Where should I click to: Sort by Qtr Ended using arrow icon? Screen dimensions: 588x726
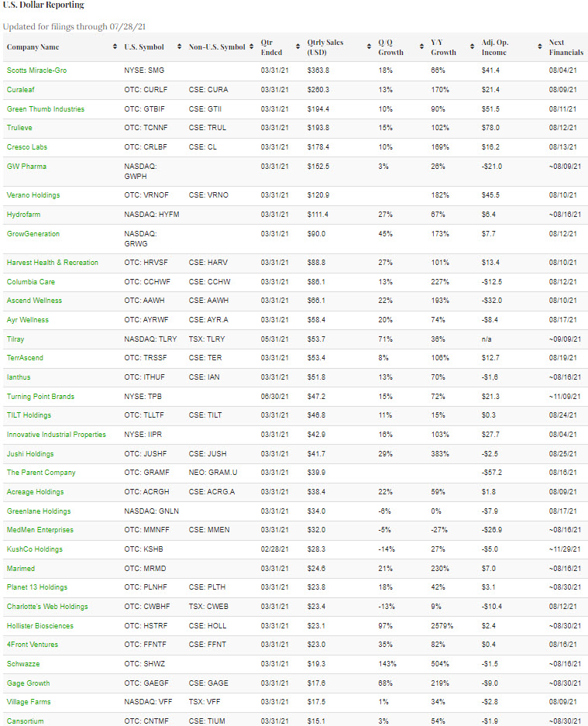299,47
